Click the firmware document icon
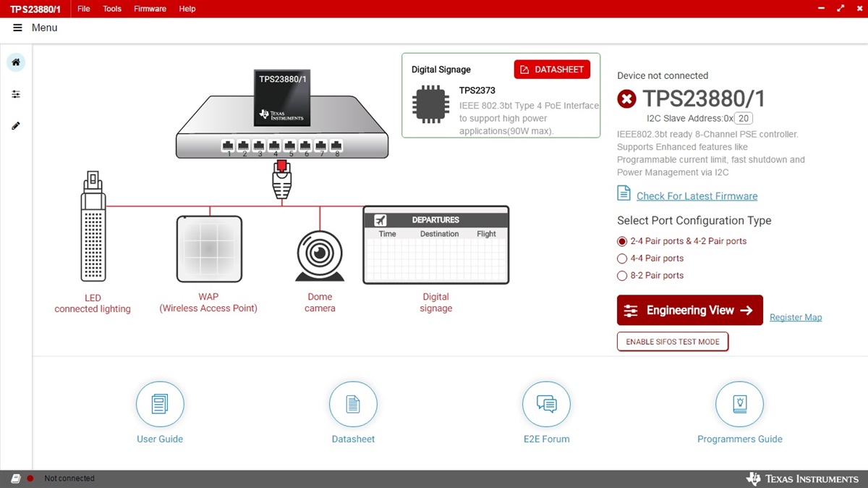 624,193
